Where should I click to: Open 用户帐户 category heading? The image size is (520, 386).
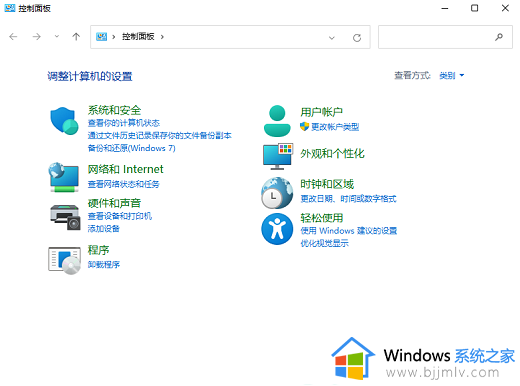tap(321, 112)
